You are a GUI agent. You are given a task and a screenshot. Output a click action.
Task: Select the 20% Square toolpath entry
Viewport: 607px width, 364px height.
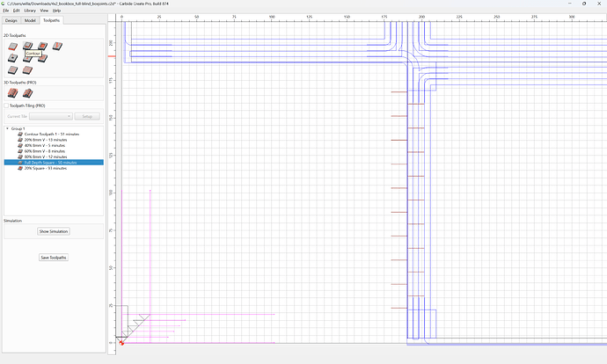(x=45, y=168)
